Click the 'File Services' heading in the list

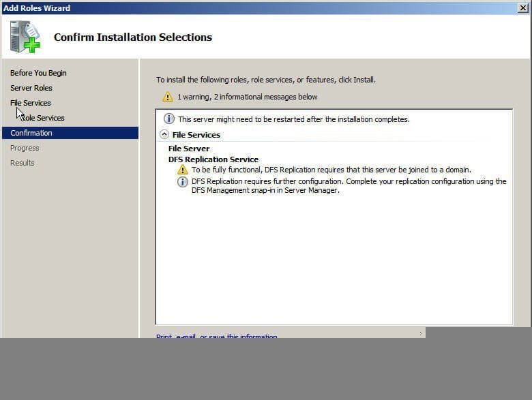tap(196, 135)
